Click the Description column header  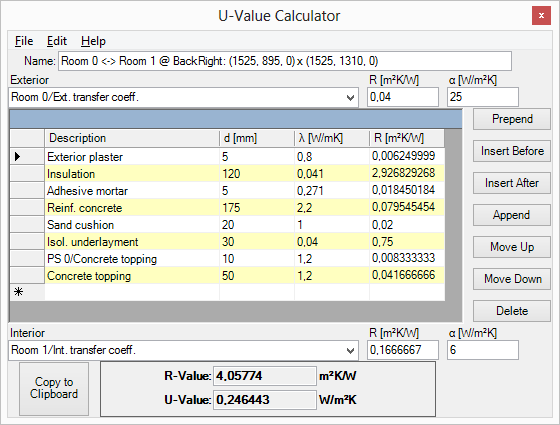132,138
